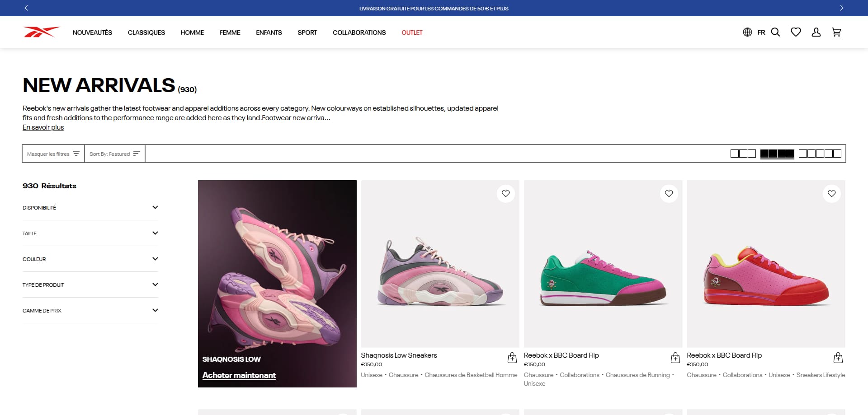Favorite the pink Reebok x BBC Board Flip
This screenshot has height=415, width=868.
[x=832, y=194]
